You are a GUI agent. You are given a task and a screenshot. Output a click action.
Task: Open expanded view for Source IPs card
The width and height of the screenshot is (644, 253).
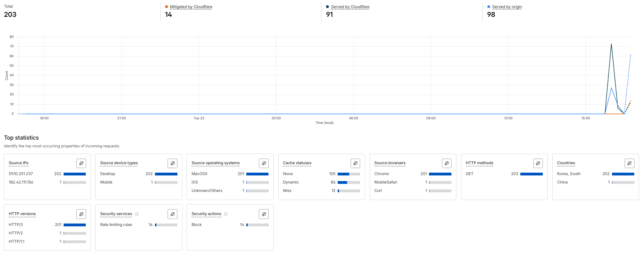click(81, 163)
